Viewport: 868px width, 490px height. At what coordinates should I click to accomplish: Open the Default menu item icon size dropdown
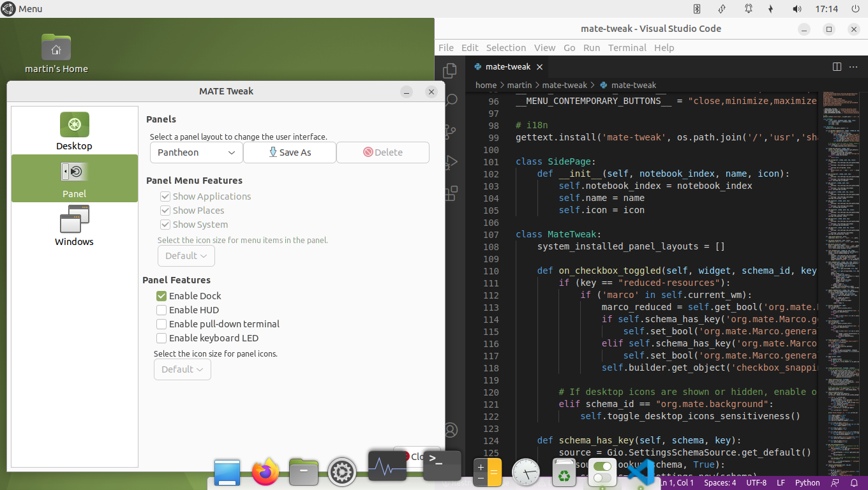coord(186,256)
